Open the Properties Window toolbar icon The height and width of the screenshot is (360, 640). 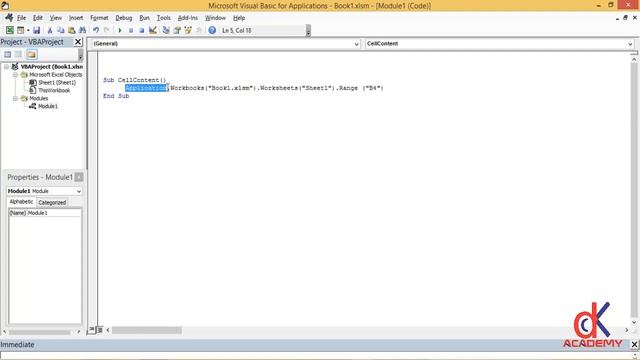pyautogui.click(x=177, y=30)
